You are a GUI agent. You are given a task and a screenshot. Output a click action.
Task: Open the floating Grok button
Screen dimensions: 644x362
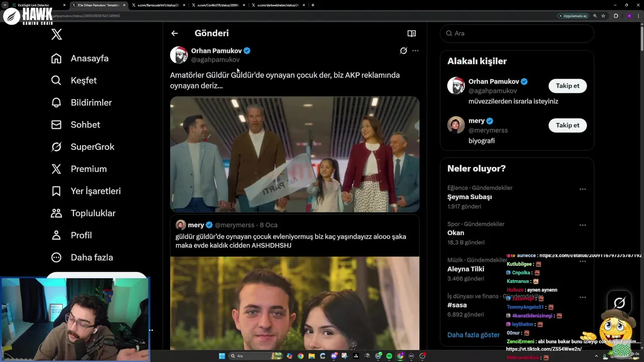coord(619,303)
